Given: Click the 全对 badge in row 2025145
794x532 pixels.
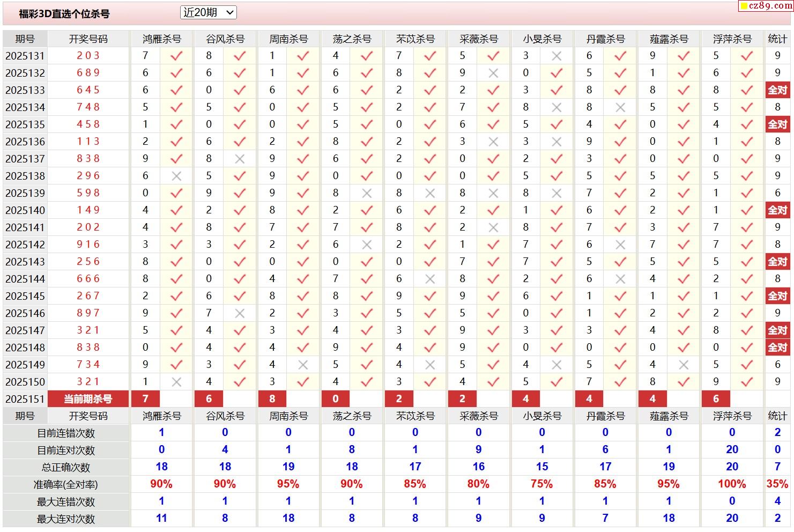Looking at the screenshot, I should point(777,296).
